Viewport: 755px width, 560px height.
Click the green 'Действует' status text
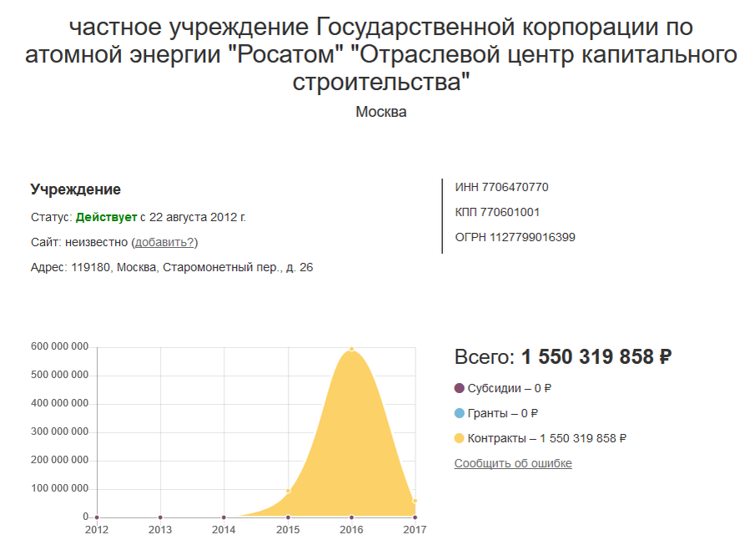point(107,217)
